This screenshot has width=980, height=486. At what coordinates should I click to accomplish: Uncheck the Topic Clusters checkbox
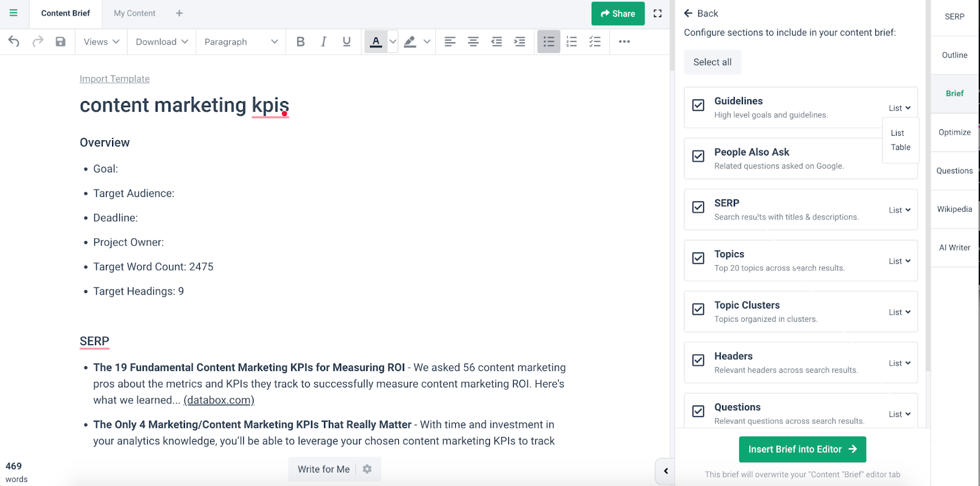[698, 309]
